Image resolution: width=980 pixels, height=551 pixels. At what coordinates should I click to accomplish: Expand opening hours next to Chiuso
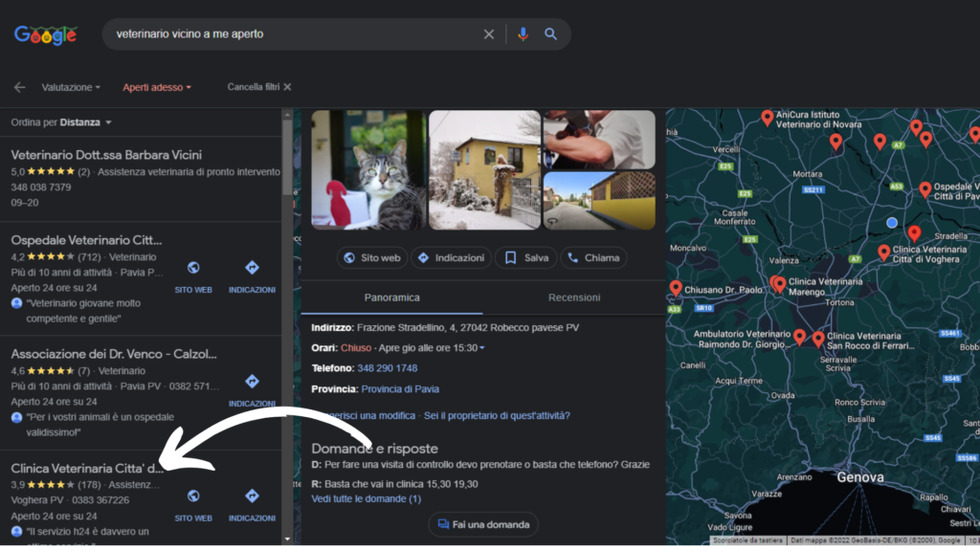481,348
